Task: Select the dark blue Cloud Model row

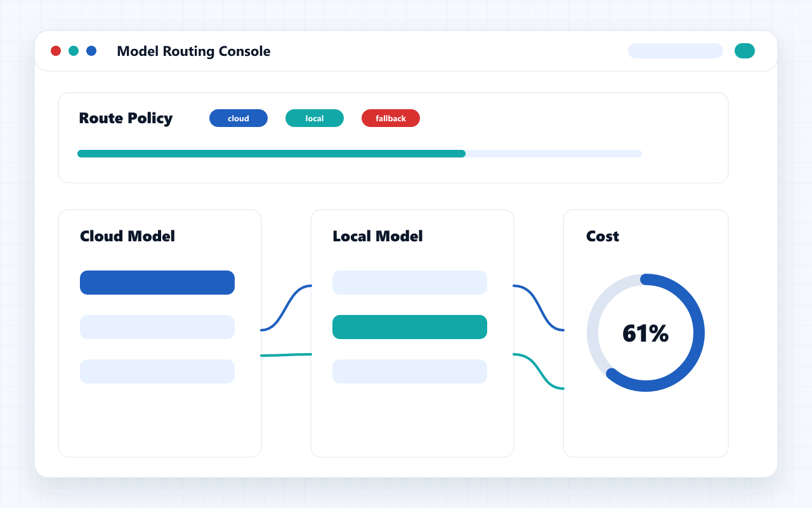Action: click(157, 283)
